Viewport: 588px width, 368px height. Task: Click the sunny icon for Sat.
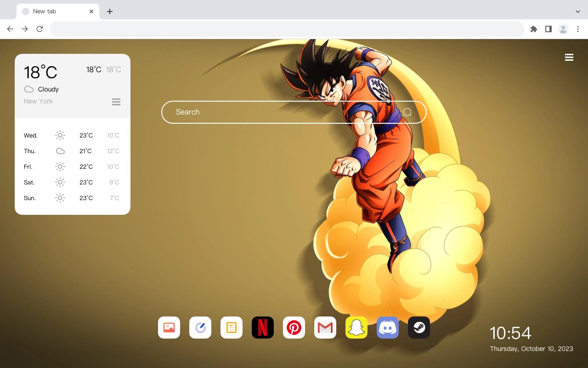coord(60,182)
